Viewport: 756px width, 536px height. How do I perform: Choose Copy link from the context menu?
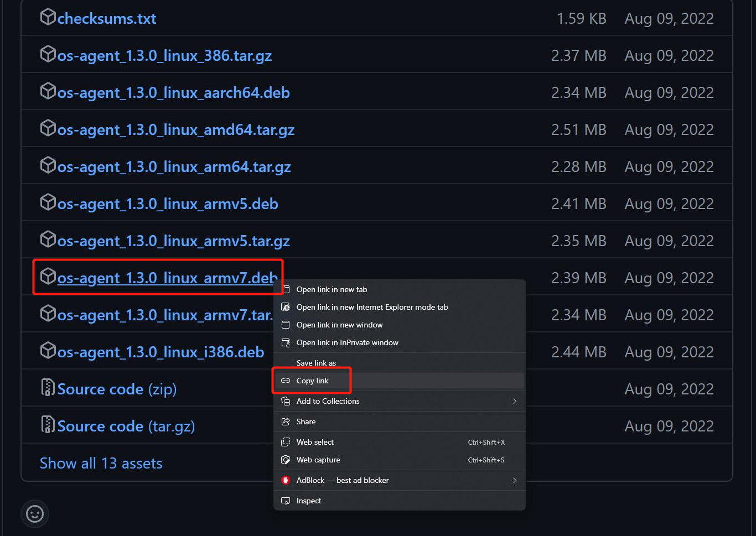point(400,381)
